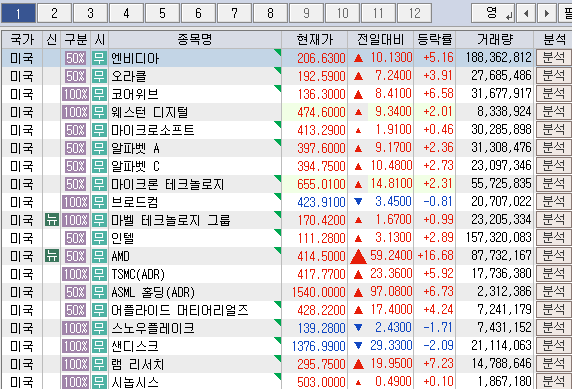Viewport: 572px width, 389px height.
Task: Click the previous page left arrow
Action: pyautogui.click(x=526, y=14)
